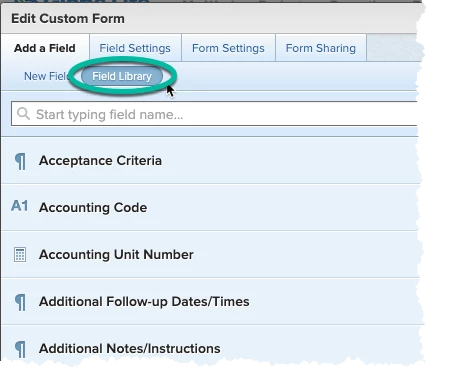
Task: Choose the Accounting Code field
Action: pyautogui.click(x=209, y=207)
